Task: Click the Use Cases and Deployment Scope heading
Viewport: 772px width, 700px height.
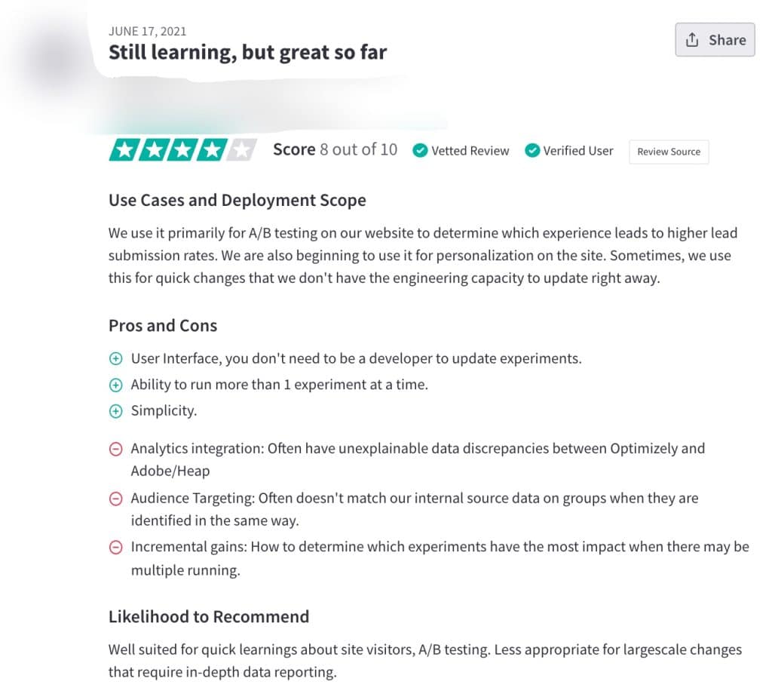Action: click(x=237, y=201)
